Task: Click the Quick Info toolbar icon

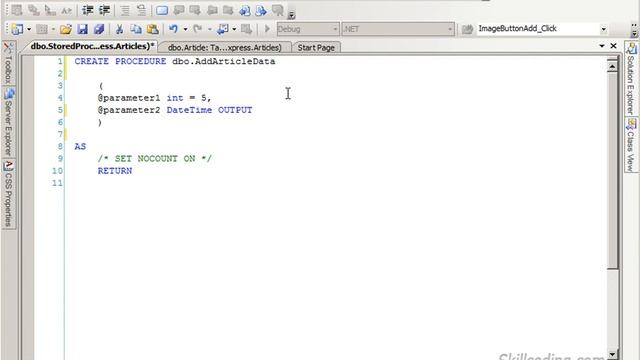Action: click(x=50, y=10)
